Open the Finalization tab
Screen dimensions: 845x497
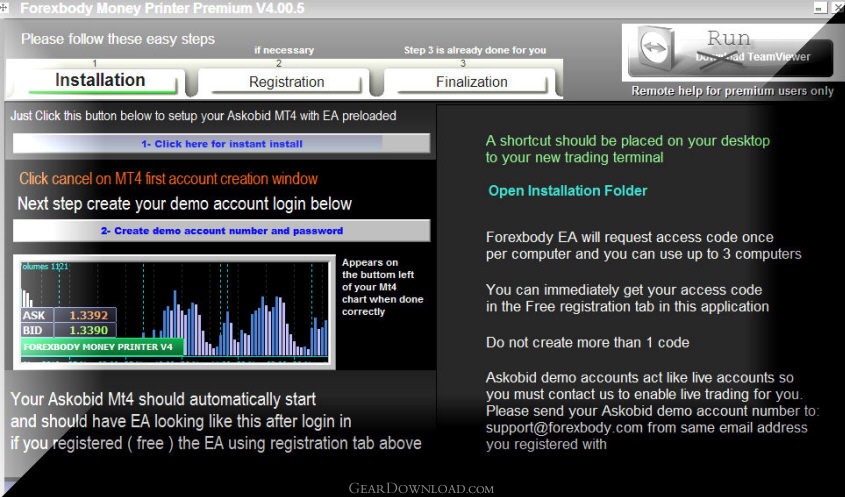pos(472,82)
